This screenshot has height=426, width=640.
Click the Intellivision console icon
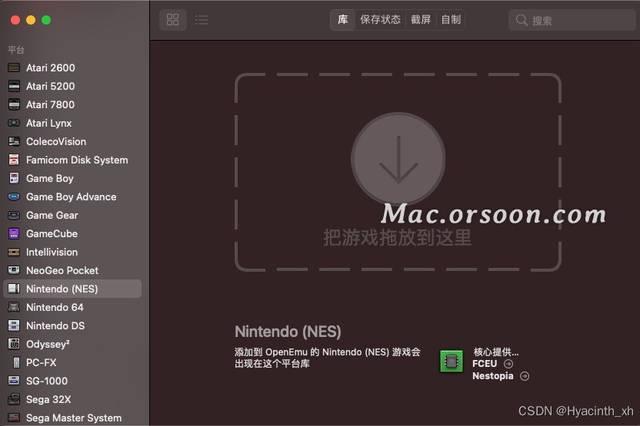(14, 252)
